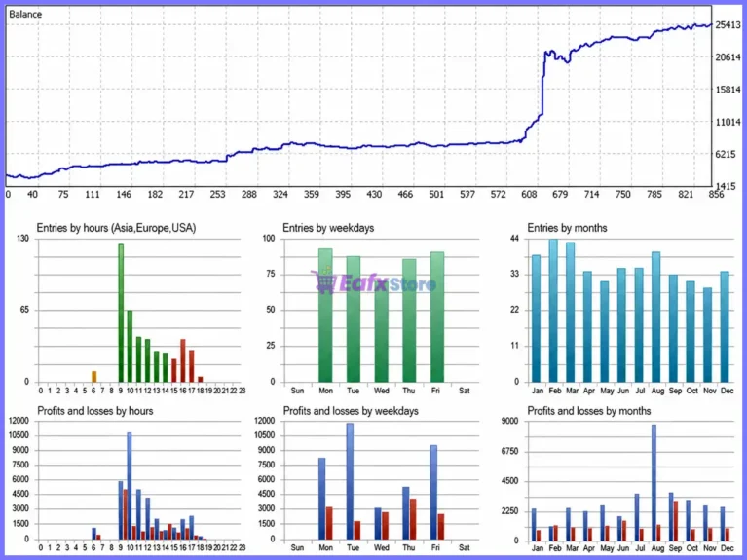
Task: Click the blue hour 10 profit bar in Profits by hours
Action: coord(130,486)
